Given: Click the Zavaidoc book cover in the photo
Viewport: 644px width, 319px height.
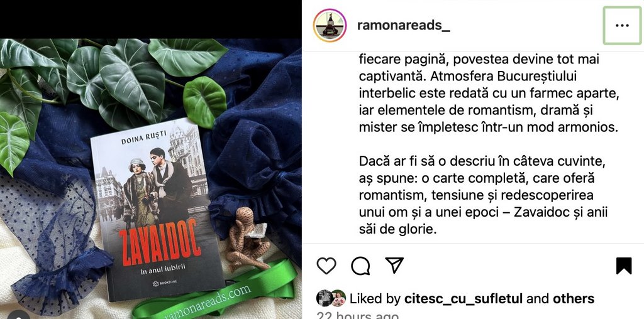Looking at the screenshot, I should pyautogui.click(x=157, y=210).
